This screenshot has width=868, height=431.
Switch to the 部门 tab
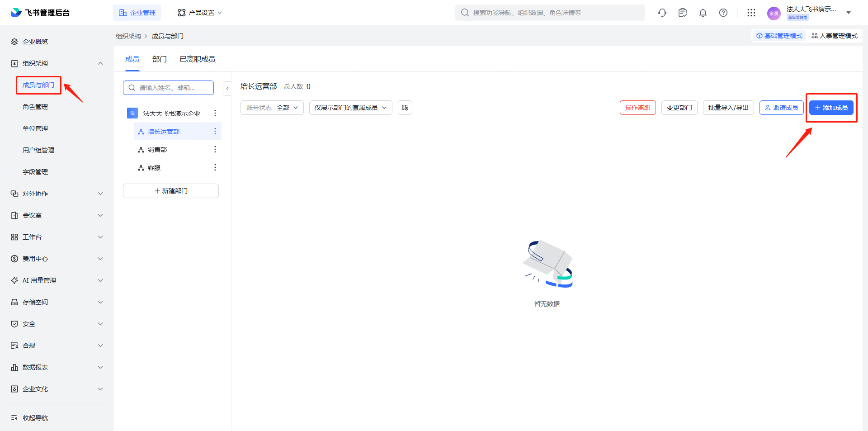click(x=159, y=59)
